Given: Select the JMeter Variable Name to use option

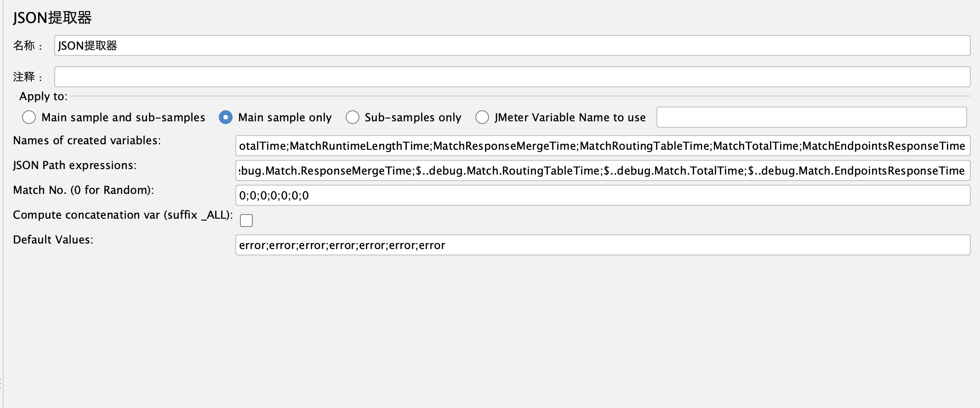Looking at the screenshot, I should (482, 117).
